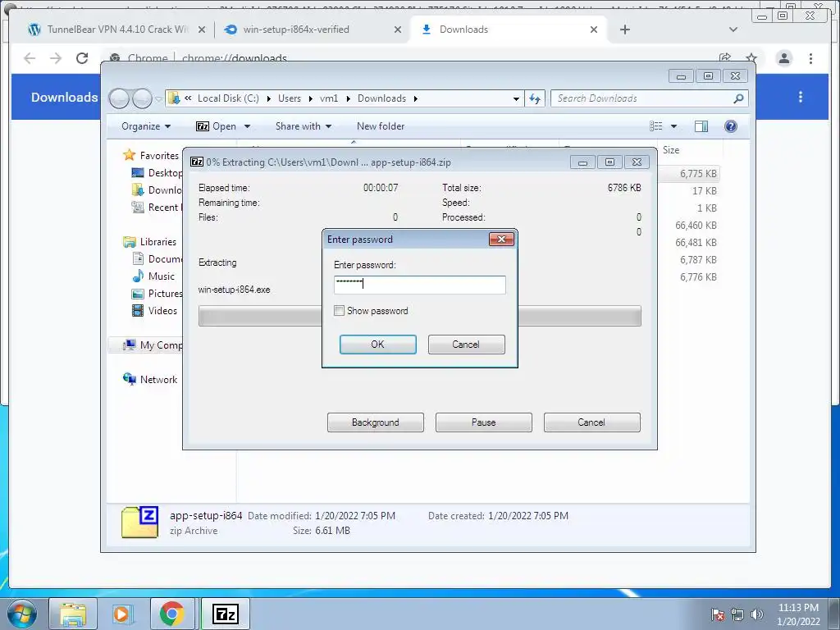The width and height of the screenshot is (840, 630).
Task: Switch to Chrome from taskbar
Action: click(x=171, y=614)
